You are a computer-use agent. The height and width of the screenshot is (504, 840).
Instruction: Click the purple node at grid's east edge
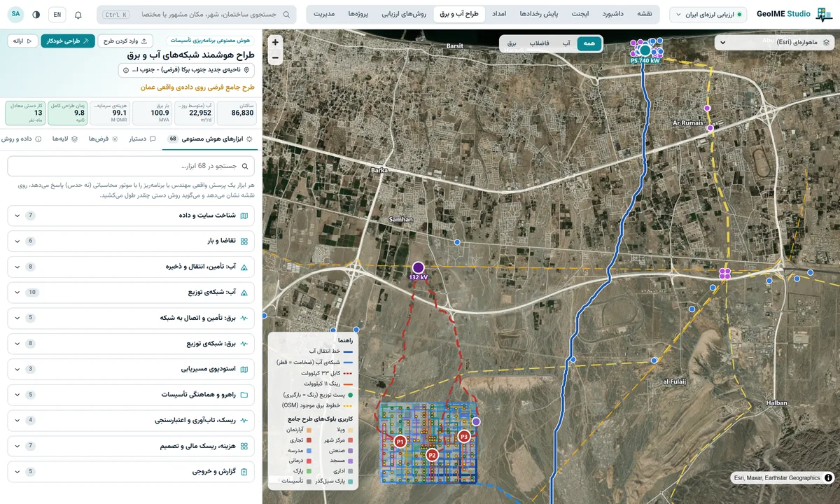pos(476,421)
